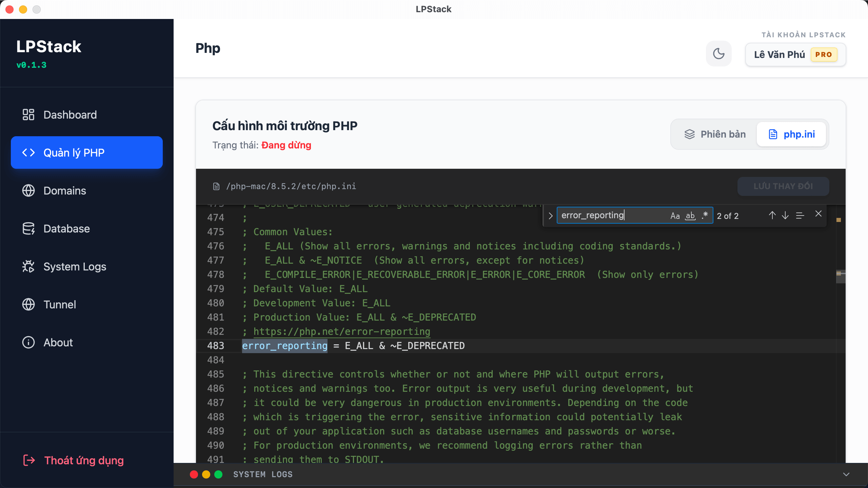Open the About section
This screenshot has height=488, width=868.
pos(58,342)
